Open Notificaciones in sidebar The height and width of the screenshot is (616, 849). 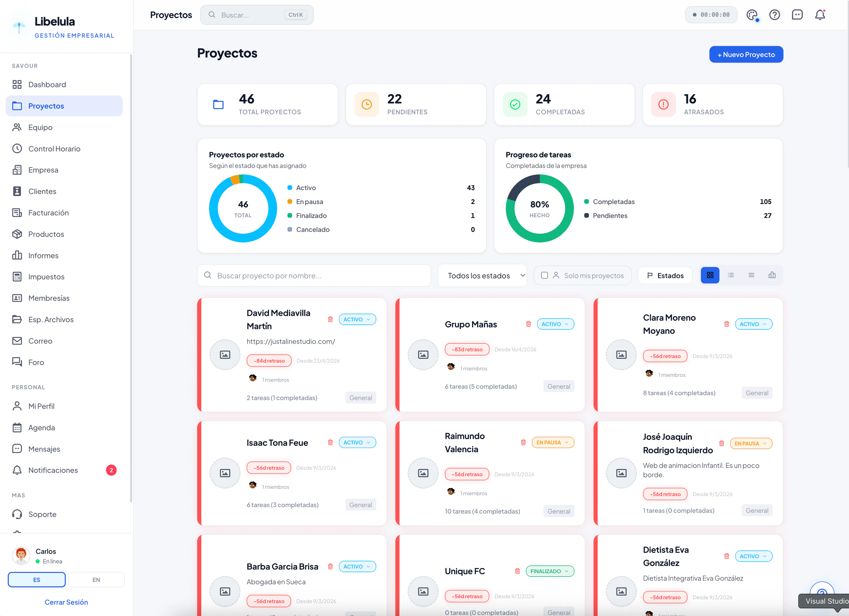64,470
